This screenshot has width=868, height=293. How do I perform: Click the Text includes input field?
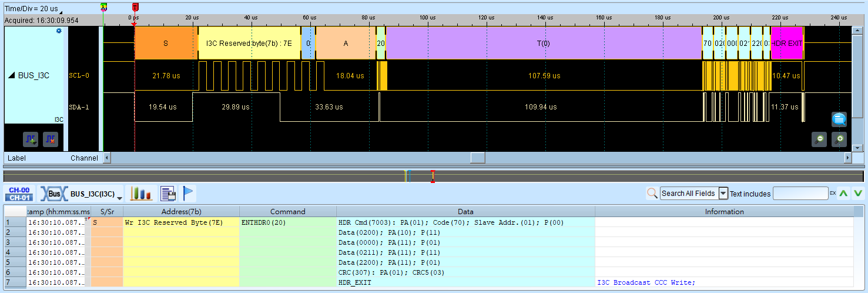point(800,193)
